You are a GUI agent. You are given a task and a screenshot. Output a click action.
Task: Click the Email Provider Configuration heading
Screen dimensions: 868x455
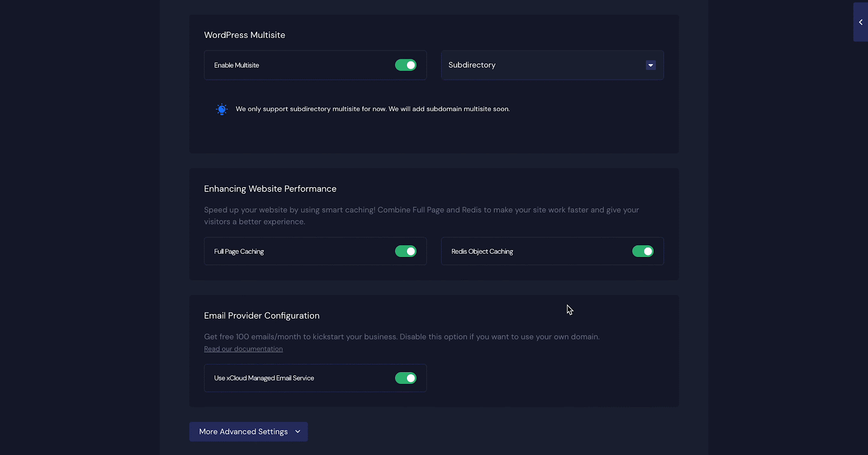[x=261, y=316]
